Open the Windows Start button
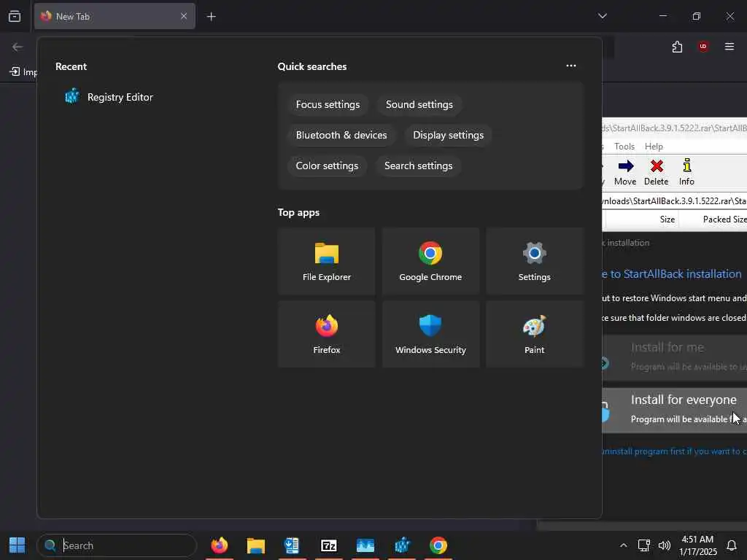 [x=18, y=545]
